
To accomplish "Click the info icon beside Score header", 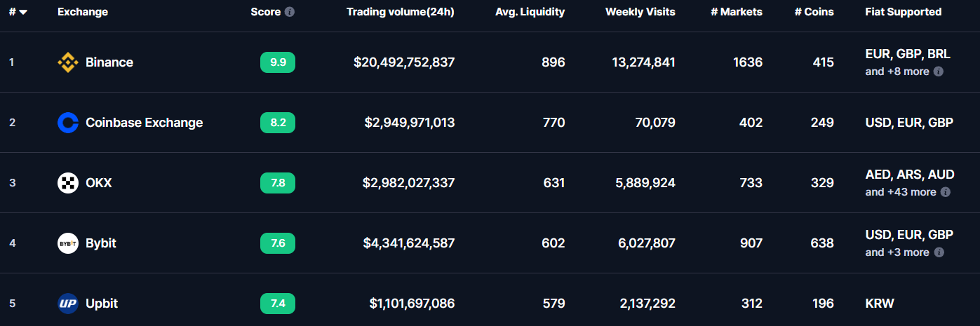I will pos(290,12).
